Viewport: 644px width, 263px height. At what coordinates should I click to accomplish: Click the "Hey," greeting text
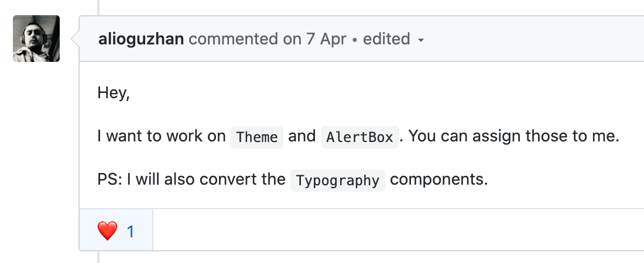[x=113, y=93]
